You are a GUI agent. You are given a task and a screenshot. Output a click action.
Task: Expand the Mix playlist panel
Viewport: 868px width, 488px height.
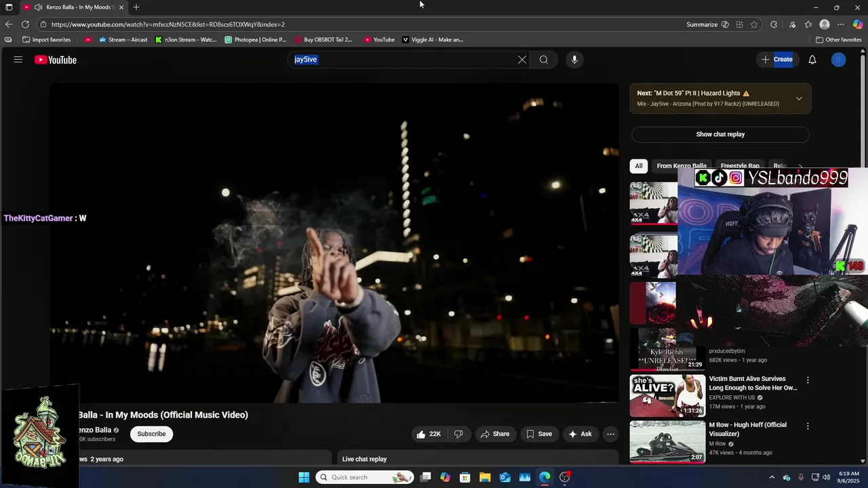[x=799, y=98]
